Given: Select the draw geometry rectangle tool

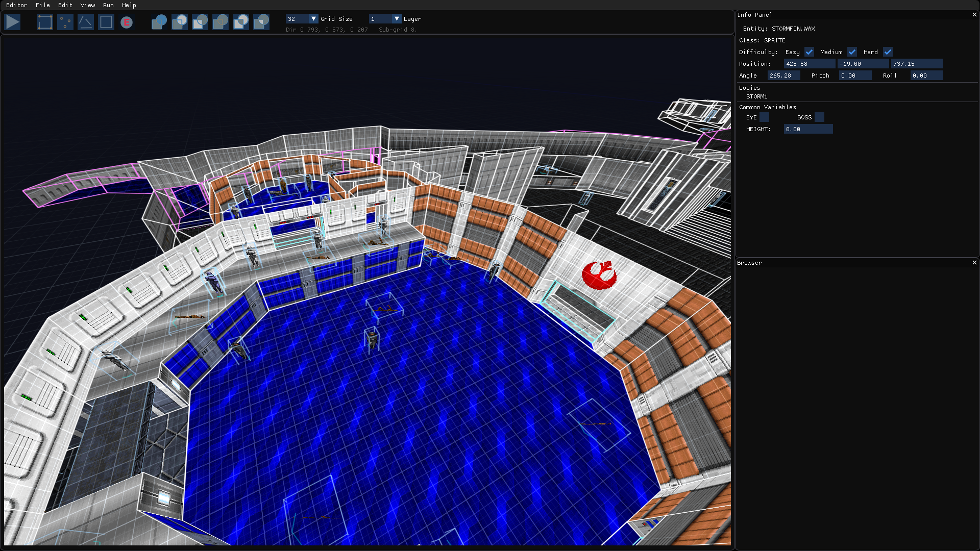Looking at the screenshot, I should (45, 22).
